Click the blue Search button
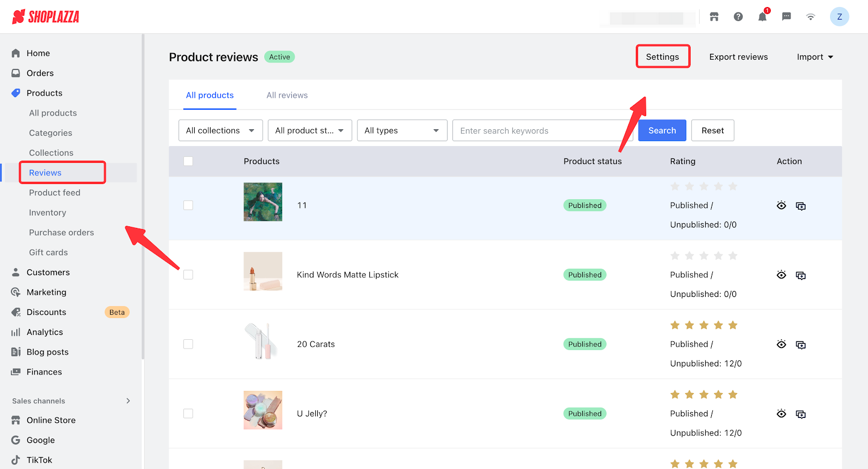The image size is (868, 469). (x=662, y=130)
